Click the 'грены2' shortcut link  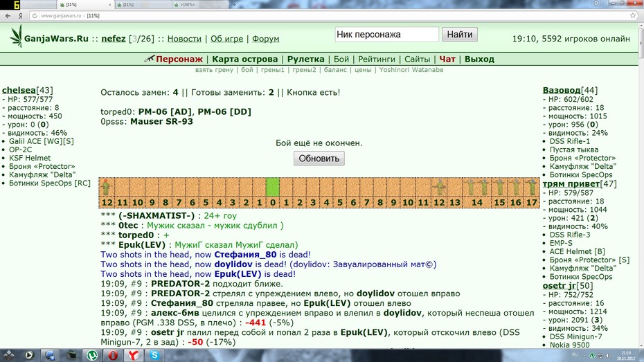[304, 70]
